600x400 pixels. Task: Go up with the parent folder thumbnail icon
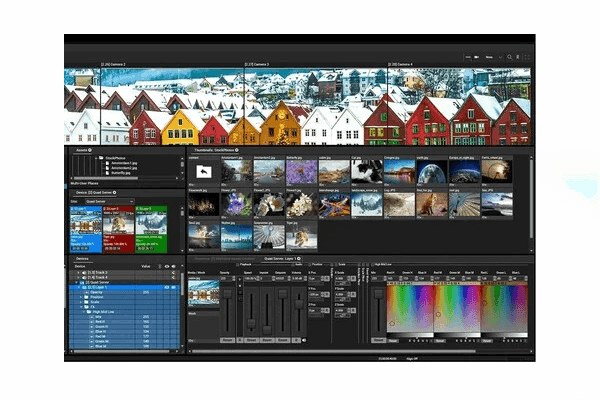point(204,172)
